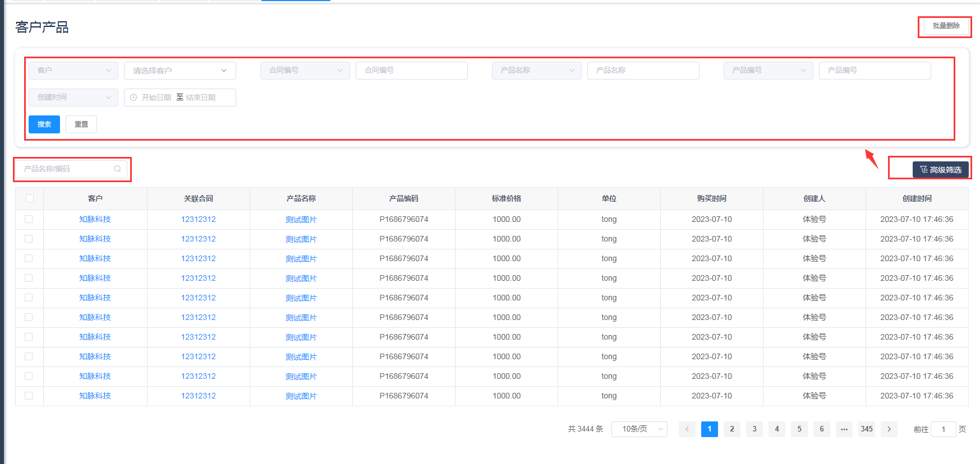Viewport: 980px width, 464px height.
Task: Click the search magnifier icon in product name/code box
Action: [x=117, y=169]
